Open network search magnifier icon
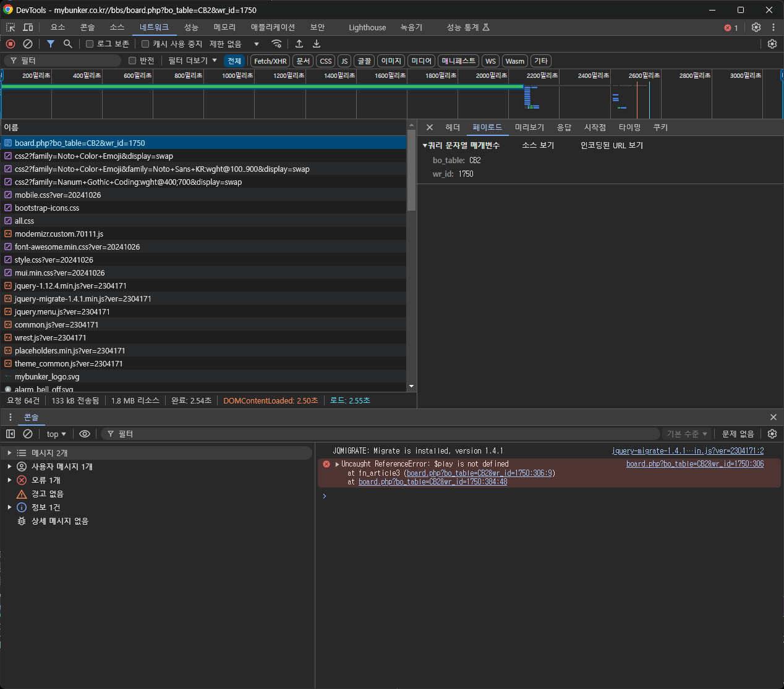 tap(68, 44)
